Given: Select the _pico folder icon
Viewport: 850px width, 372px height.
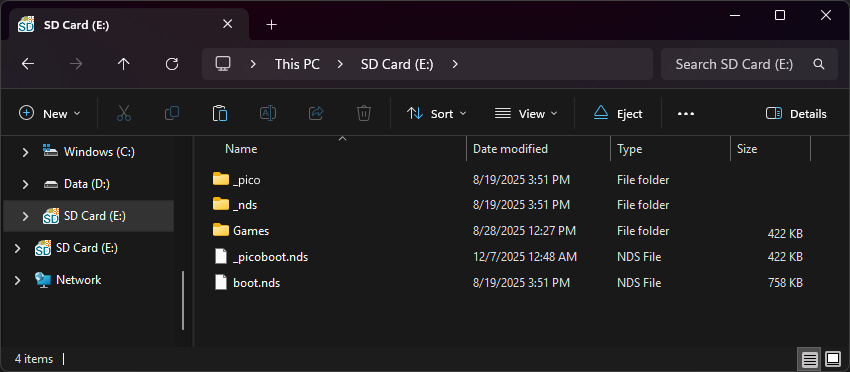Looking at the screenshot, I should tap(221, 179).
